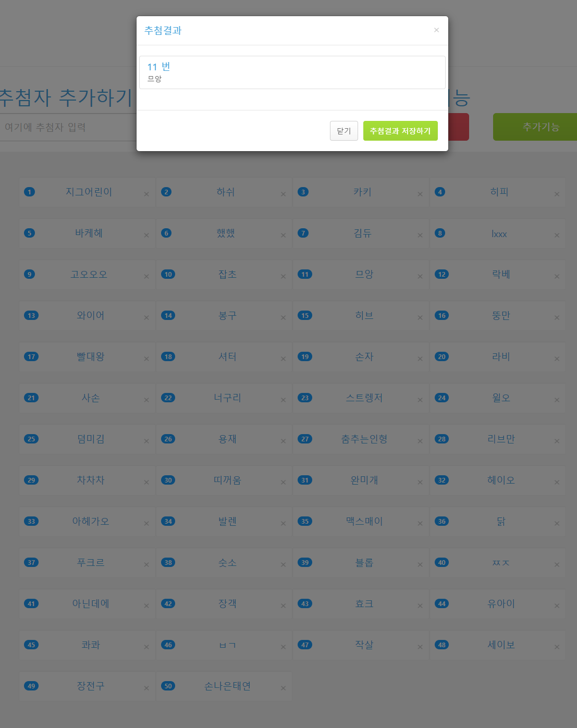This screenshot has width=577, height=728.
Task: Click number badge 50 icon
Action: pos(168,686)
